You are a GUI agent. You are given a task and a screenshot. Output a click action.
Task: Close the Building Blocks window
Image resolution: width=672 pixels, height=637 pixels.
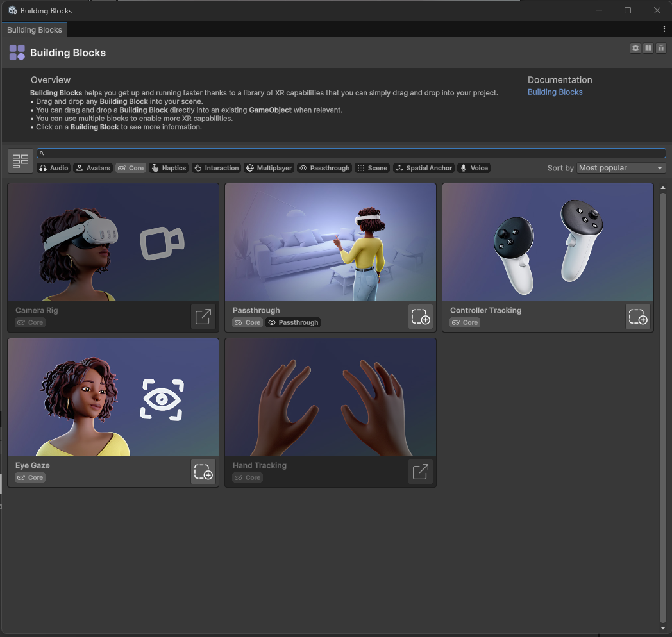657,10
